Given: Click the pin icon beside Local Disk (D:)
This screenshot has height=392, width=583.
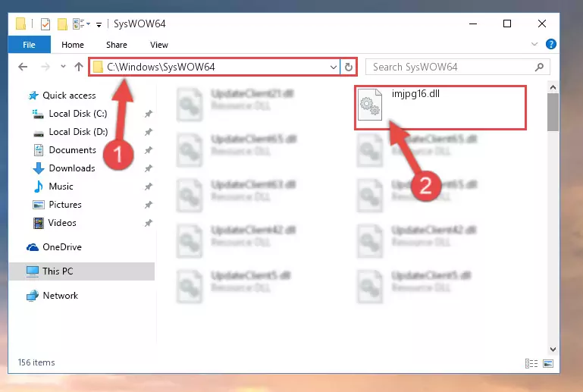Looking at the screenshot, I should pos(148,132).
